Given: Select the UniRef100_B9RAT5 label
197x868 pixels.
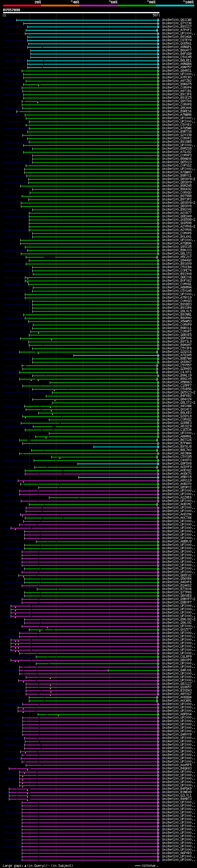Looking at the screenshot, I should point(177,84).
